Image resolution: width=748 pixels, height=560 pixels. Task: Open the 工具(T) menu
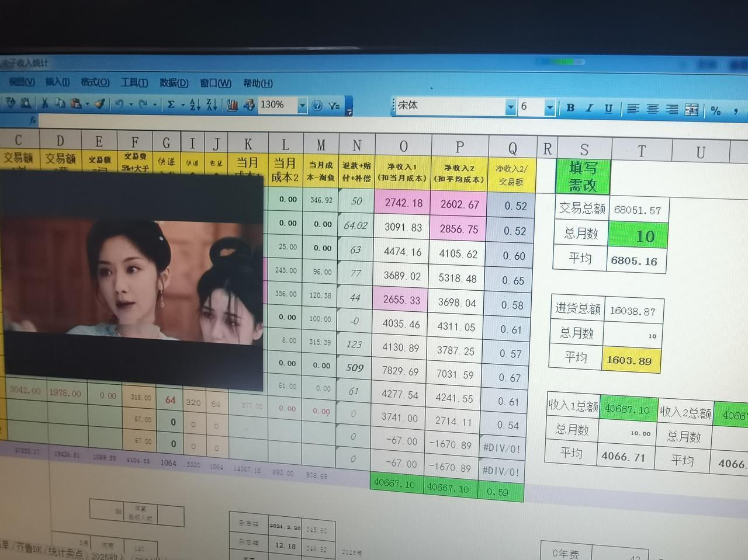pos(134,83)
